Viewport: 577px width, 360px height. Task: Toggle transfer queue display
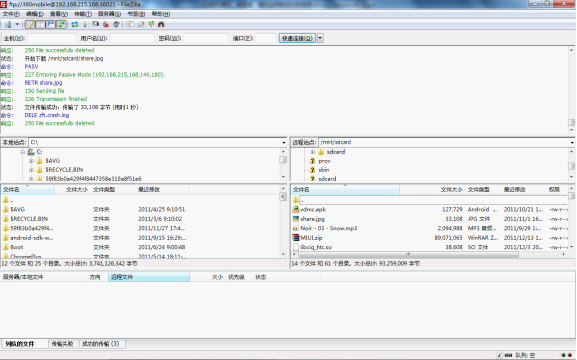pos(61,25)
